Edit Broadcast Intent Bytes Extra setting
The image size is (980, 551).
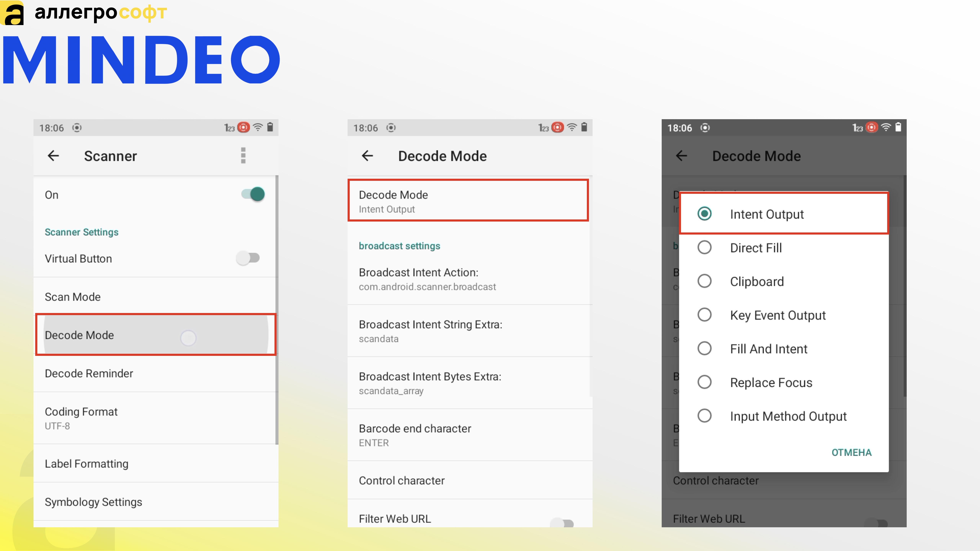click(470, 383)
